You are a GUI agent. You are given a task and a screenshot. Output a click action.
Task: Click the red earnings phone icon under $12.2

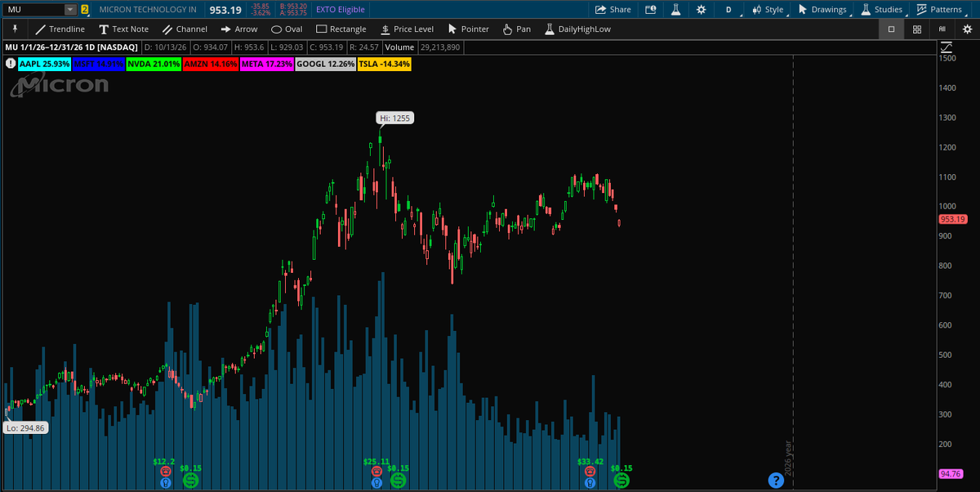click(166, 472)
